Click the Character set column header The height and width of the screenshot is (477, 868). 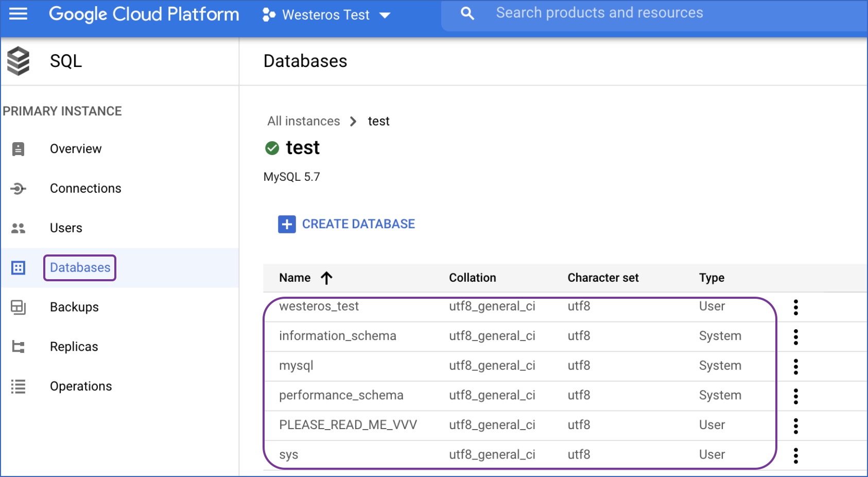(x=603, y=278)
